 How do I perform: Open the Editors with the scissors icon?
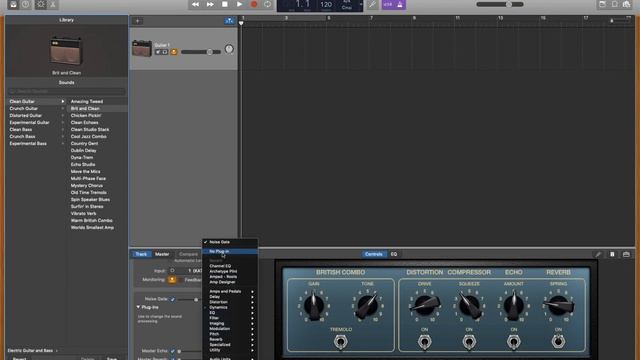coord(53,4)
